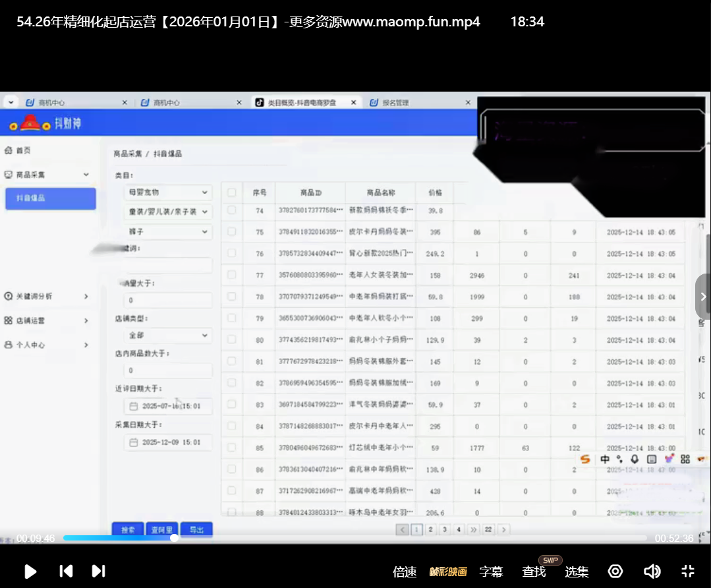711x588 pixels.
Task: Click the circular screenshot icon beside volume
Action: [615, 571]
